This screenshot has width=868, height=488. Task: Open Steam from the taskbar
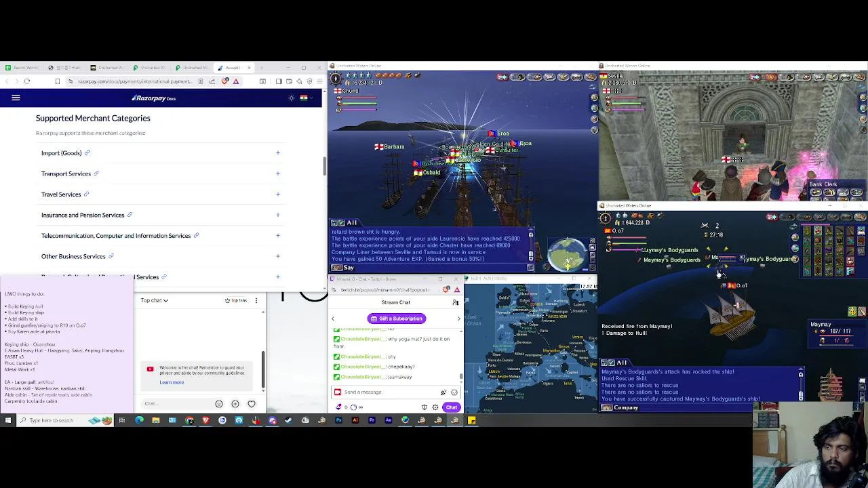288,420
